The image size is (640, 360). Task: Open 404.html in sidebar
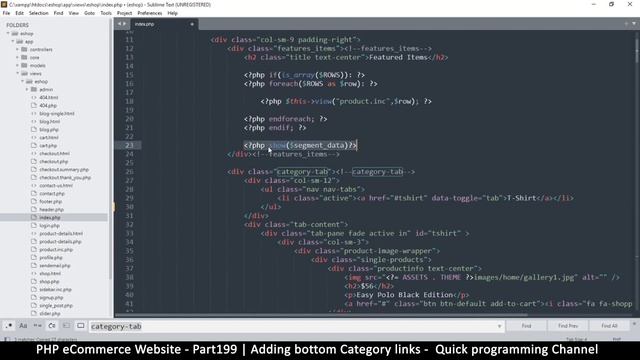point(49,98)
